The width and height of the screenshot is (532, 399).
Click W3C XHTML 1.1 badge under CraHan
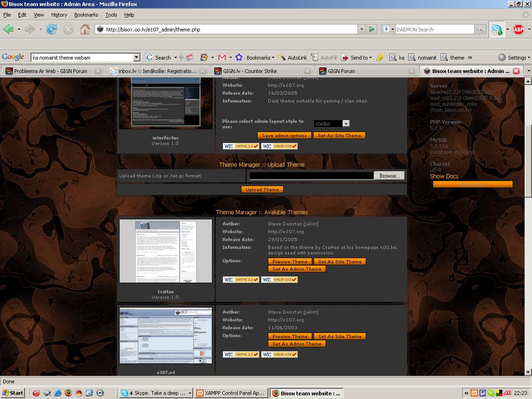(x=241, y=279)
